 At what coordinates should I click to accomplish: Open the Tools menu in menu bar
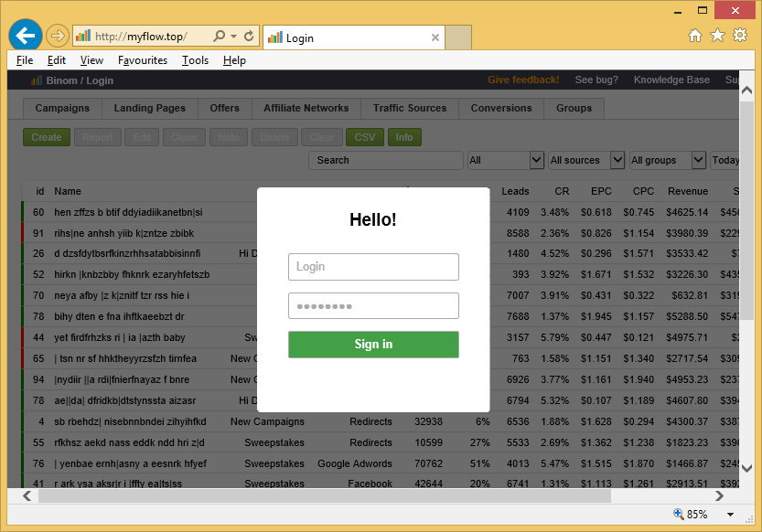point(195,60)
